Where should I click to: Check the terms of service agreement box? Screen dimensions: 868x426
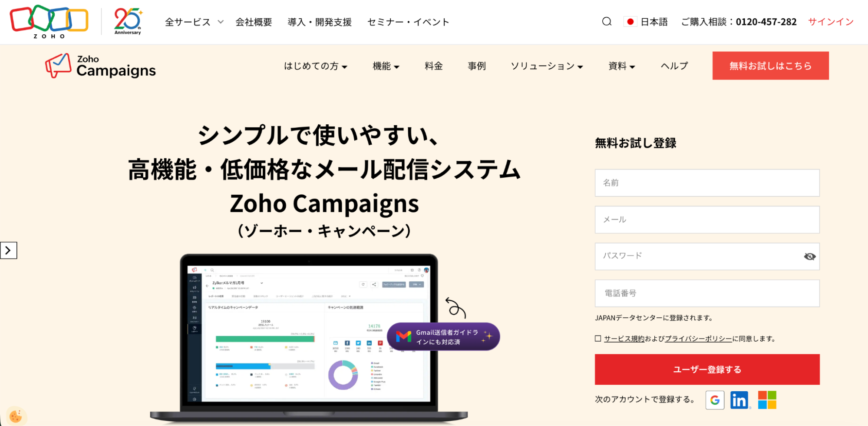click(x=598, y=339)
